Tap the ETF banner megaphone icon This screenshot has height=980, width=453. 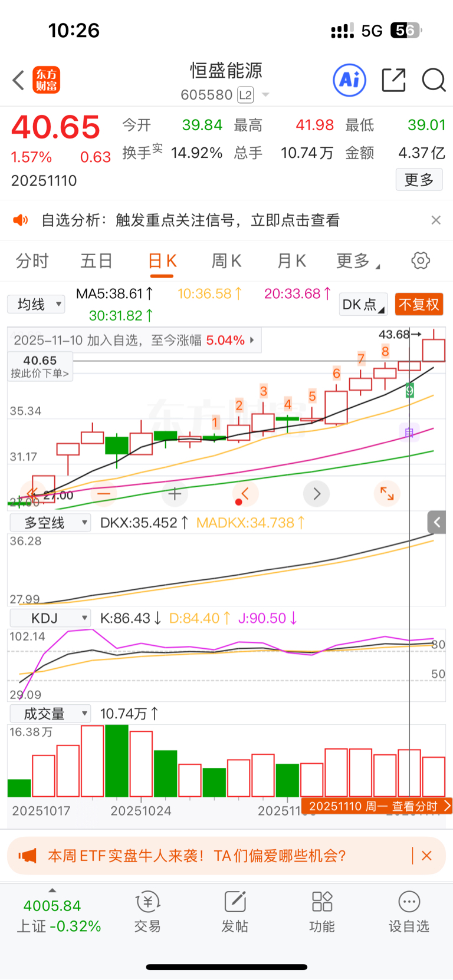click(x=27, y=856)
